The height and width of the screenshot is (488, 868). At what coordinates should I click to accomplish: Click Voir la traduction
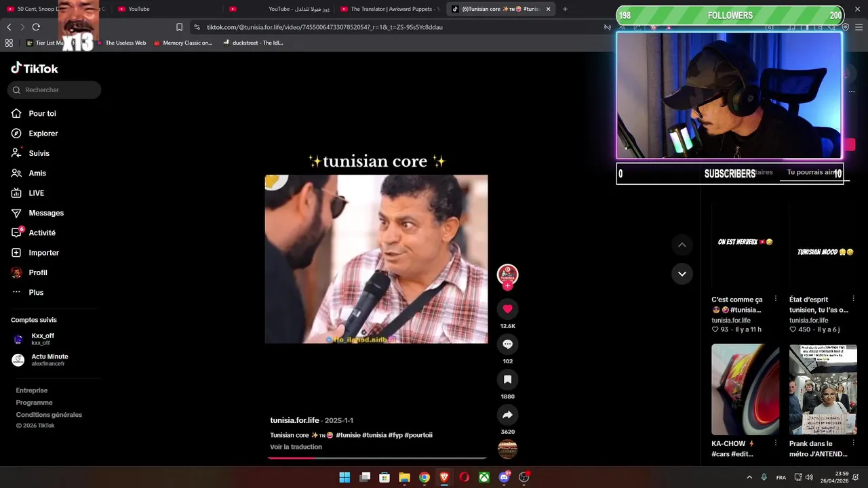pos(296,447)
